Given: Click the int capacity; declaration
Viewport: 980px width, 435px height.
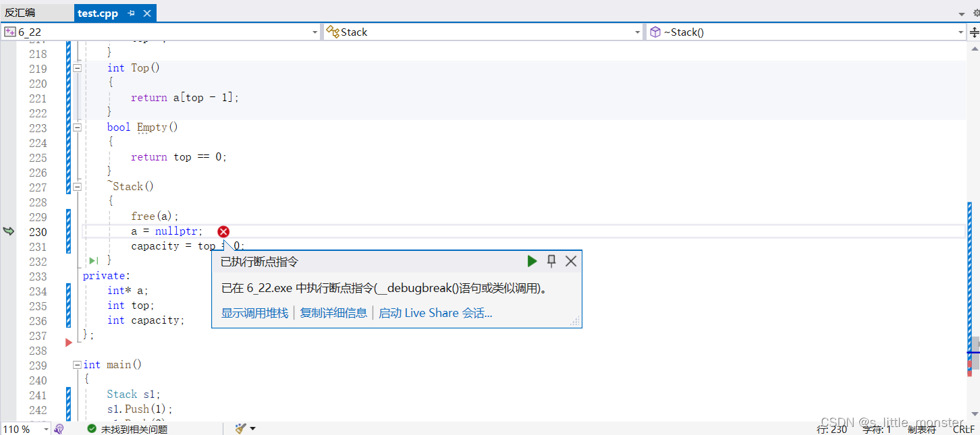Looking at the screenshot, I should pos(146,320).
